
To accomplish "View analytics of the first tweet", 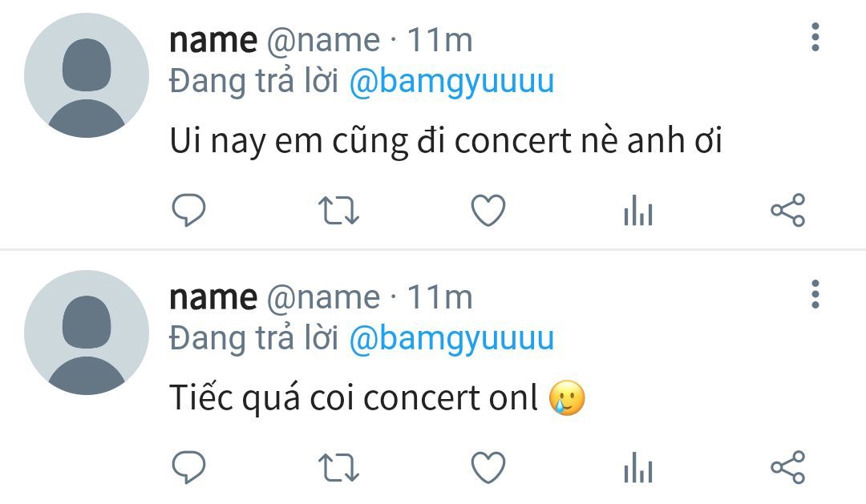I will pyautogui.click(x=638, y=210).
